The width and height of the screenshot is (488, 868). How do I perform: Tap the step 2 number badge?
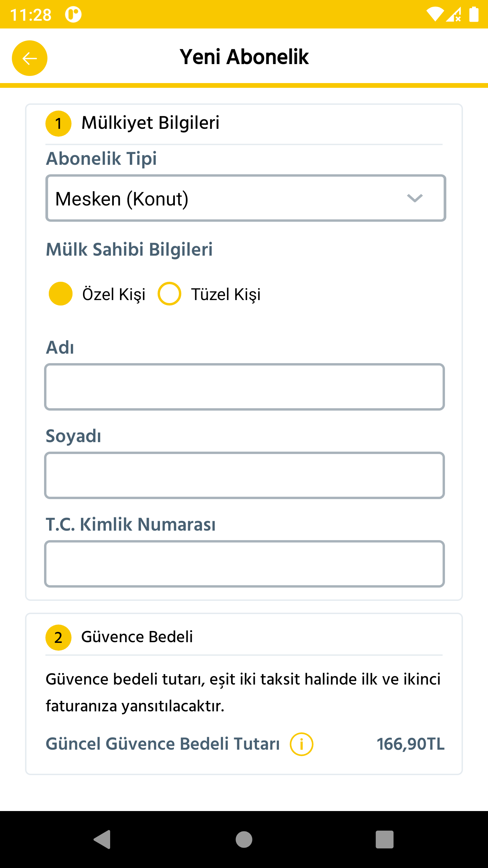58,637
